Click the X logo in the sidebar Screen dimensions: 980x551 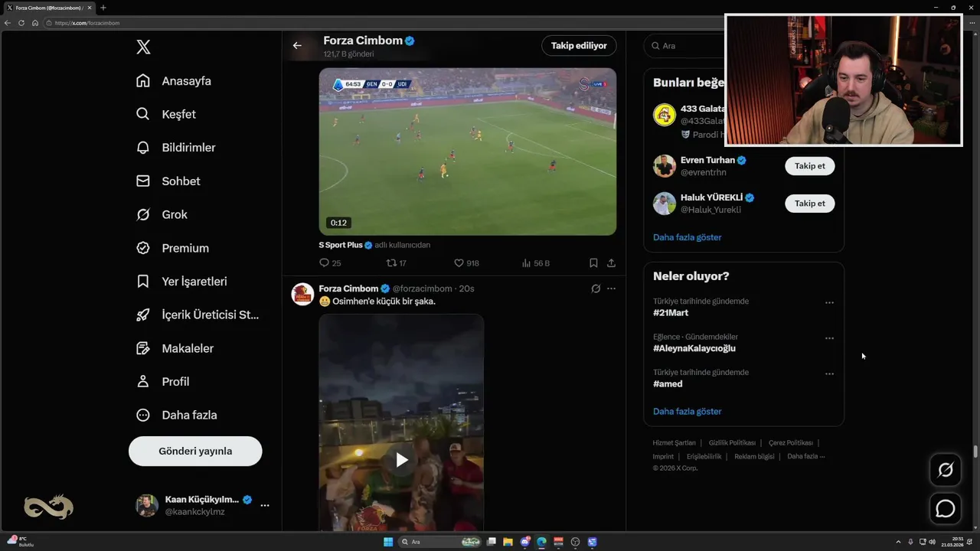143,47
